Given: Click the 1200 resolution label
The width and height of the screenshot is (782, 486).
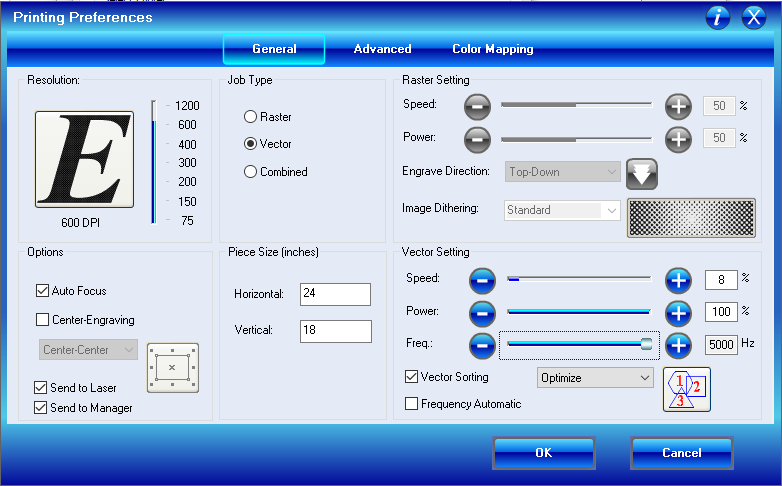Looking at the screenshot, I should coord(187,106).
